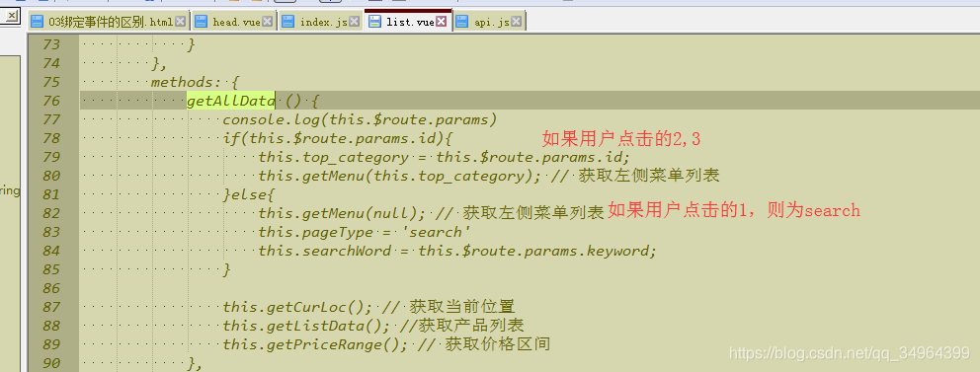This screenshot has width=980, height=372.
Task: Click line number 90 in the margin
Action: click(51, 363)
